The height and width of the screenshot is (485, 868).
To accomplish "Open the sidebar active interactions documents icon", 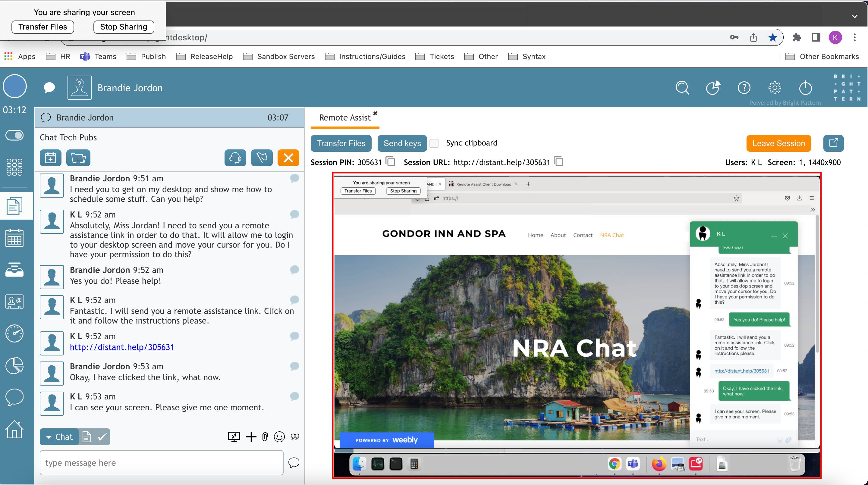I will [14, 205].
